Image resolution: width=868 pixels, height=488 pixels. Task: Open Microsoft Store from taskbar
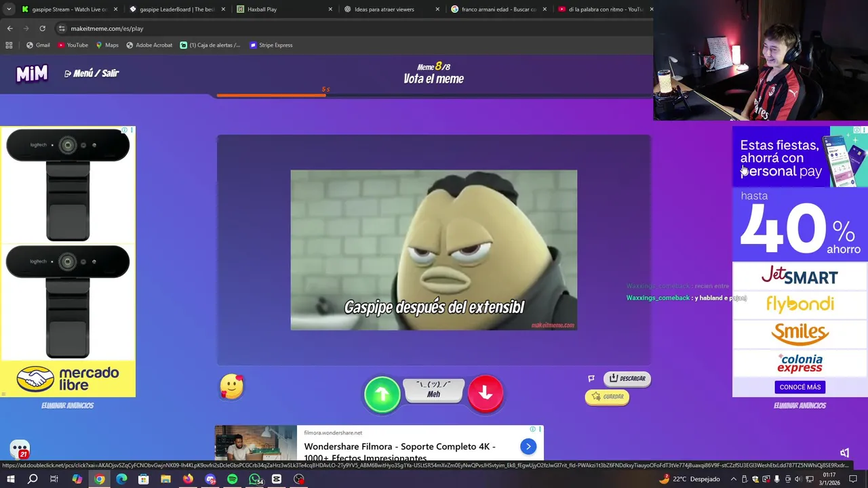pos(143,479)
